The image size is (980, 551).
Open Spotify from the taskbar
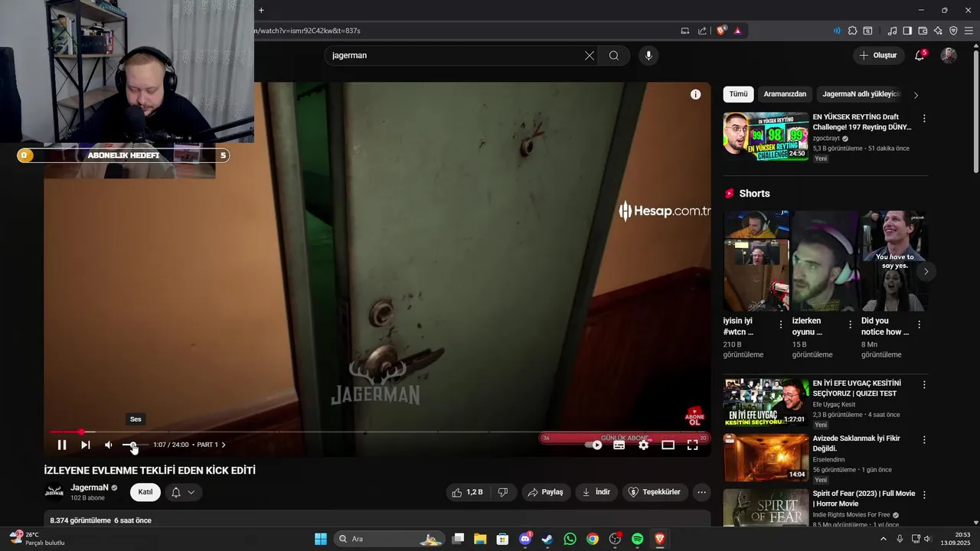[637, 539]
